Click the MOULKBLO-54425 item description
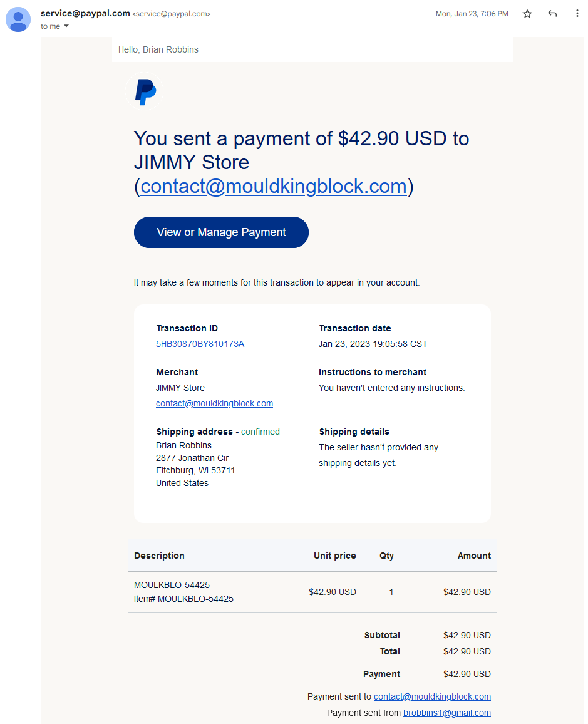The image size is (588, 724). pos(172,585)
